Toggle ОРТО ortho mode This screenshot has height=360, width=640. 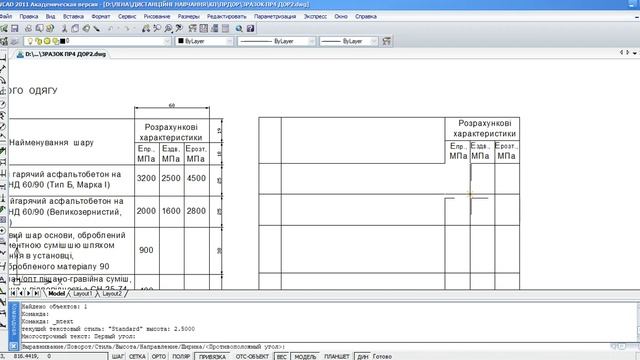pos(158,356)
